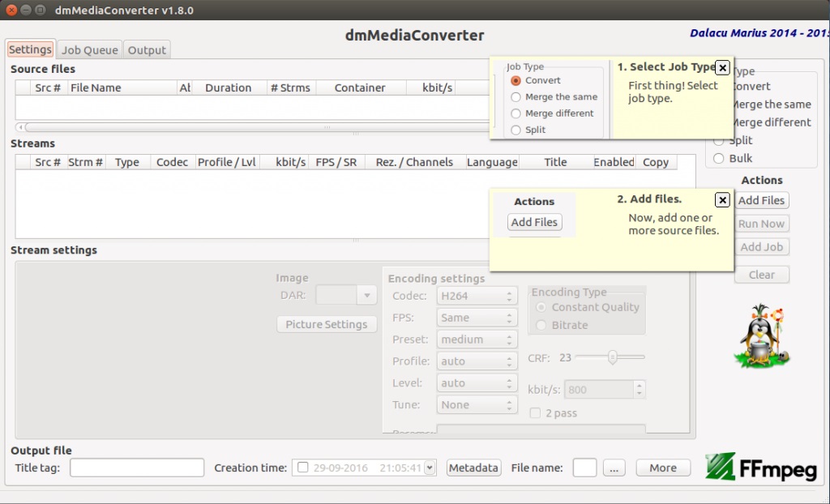Click the More button

pyautogui.click(x=663, y=468)
